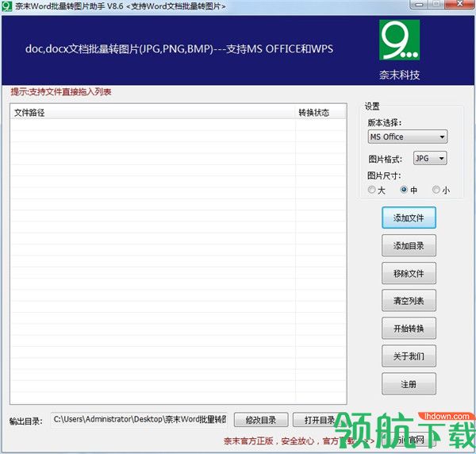Viewport: 476px width, 454px height.
Task: Click the app icon in title bar
Action: 6,6
